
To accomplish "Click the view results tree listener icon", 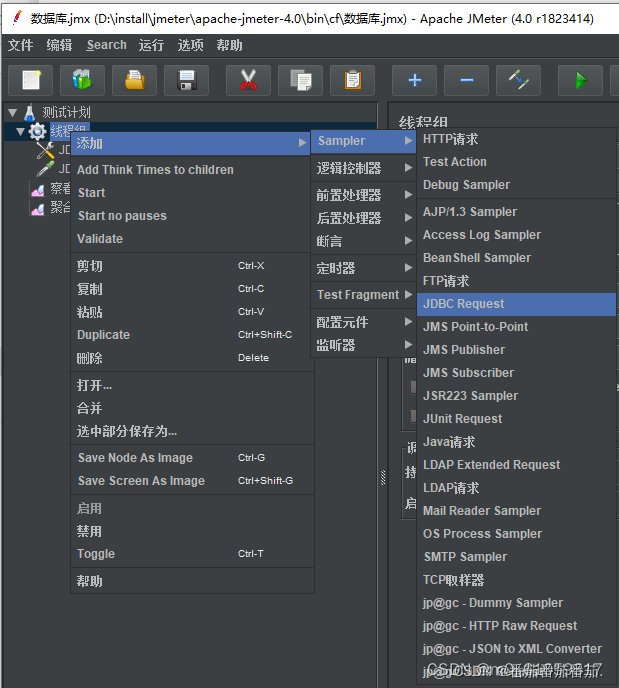I will (38, 190).
